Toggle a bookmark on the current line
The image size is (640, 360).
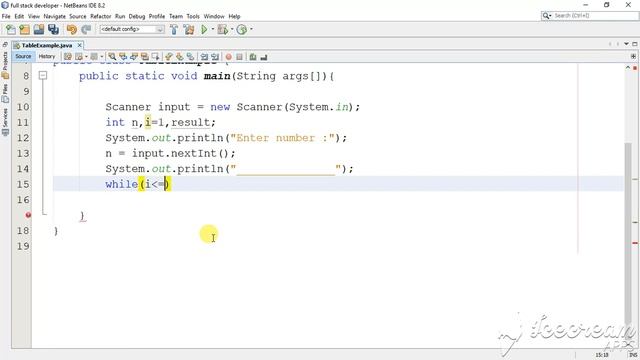pyautogui.click(x=190, y=57)
